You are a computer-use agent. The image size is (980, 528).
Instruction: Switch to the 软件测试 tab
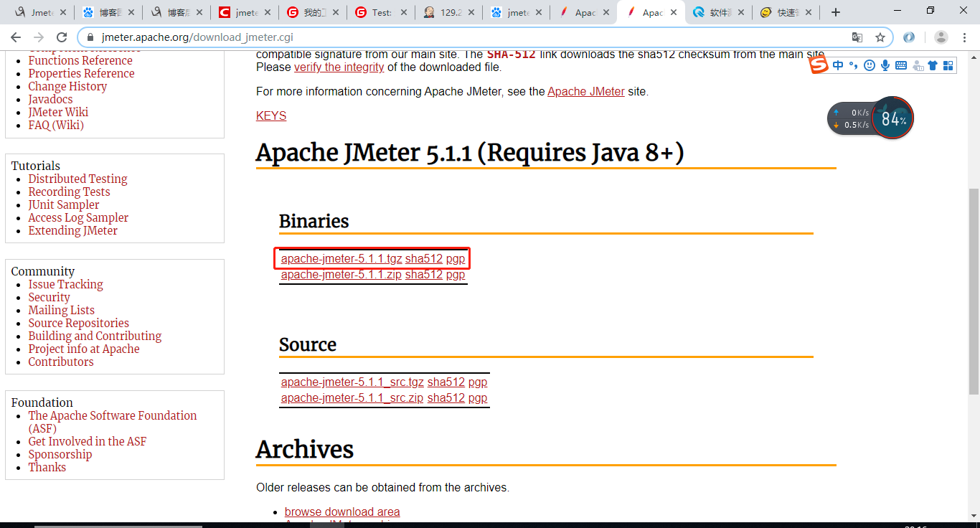717,11
